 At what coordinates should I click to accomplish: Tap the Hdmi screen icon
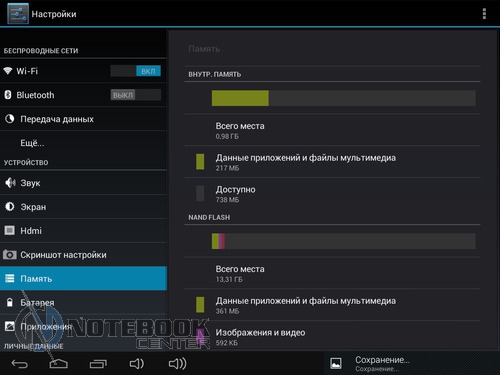click(x=10, y=230)
